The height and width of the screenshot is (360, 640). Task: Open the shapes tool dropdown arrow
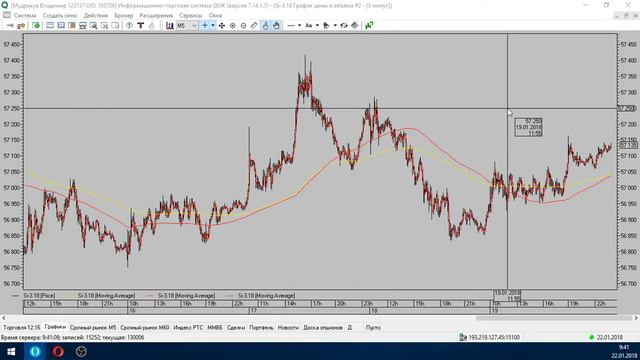335,25
